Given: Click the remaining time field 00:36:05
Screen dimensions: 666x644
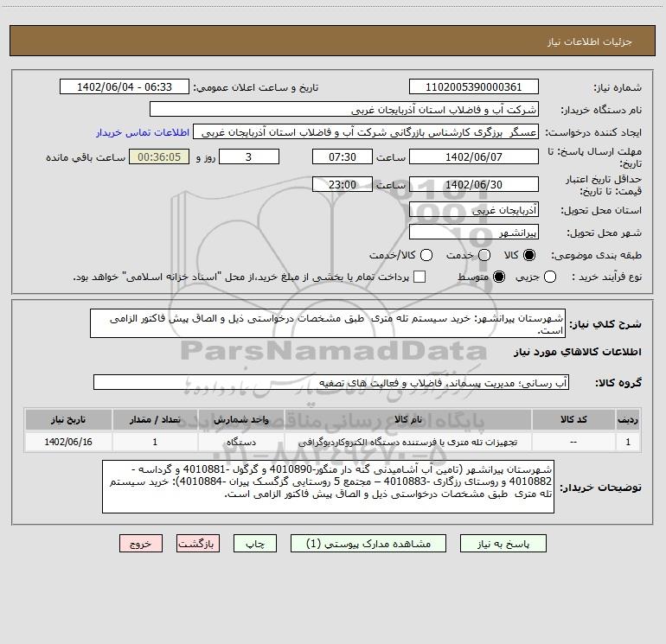Looking at the screenshot, I should 159,157.
